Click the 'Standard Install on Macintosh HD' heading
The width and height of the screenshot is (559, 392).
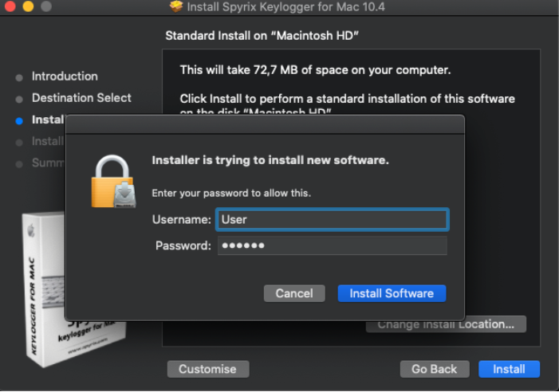tap(262, 36)
